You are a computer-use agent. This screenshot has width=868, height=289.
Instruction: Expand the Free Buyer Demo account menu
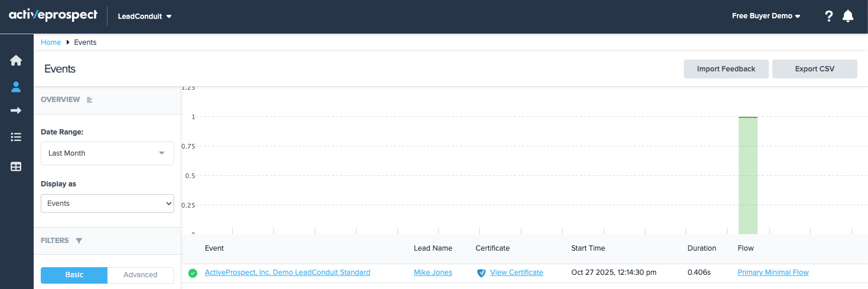(x=766, y=16)
